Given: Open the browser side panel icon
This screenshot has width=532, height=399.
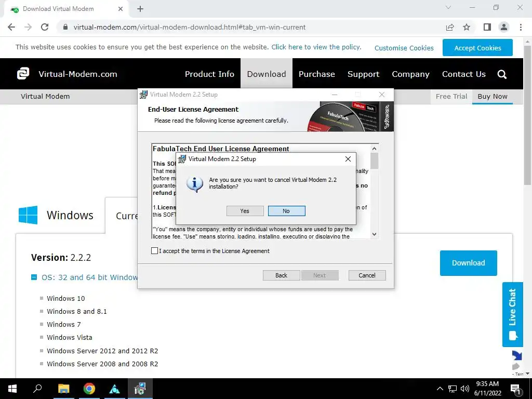Looking at the screenshot, I should point(487,27).
